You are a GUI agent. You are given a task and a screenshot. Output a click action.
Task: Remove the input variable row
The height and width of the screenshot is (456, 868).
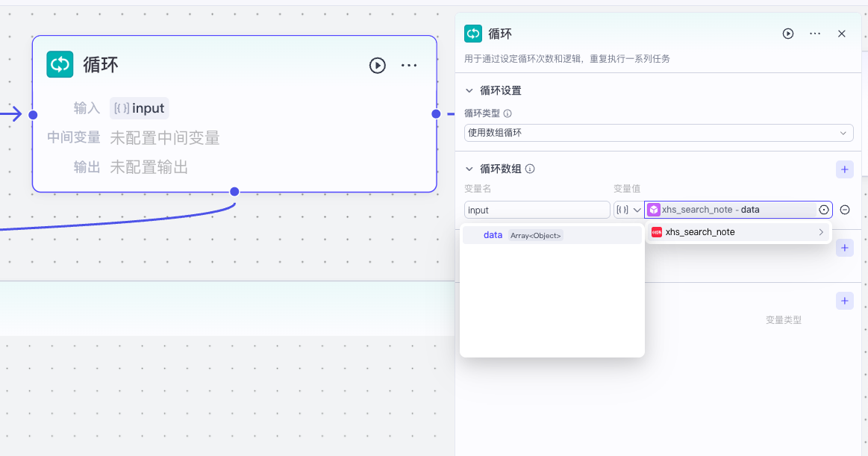click(845, 210)
